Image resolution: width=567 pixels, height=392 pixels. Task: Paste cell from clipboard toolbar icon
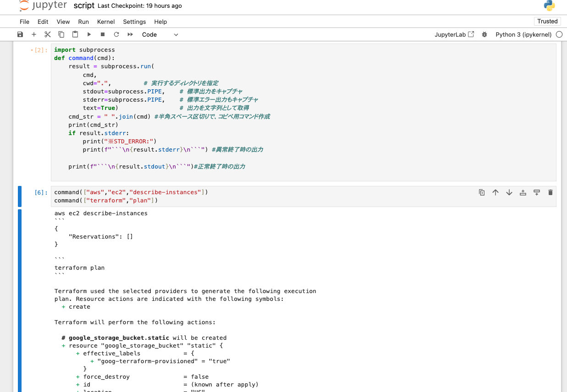pos(75,34)
